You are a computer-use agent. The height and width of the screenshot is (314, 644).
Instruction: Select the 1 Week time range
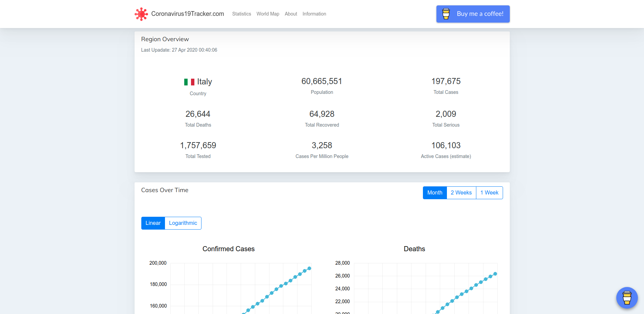489,193
